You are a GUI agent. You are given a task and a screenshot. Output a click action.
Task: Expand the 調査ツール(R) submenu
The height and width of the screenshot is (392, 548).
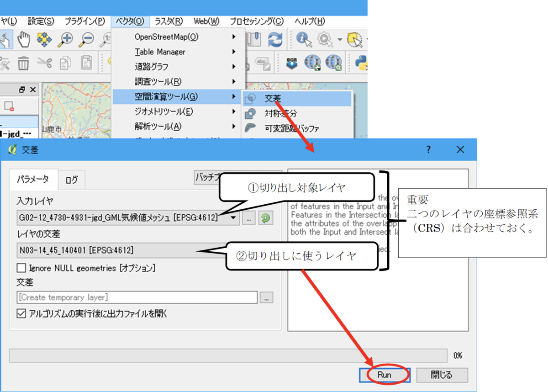click(x=178, y=82)
